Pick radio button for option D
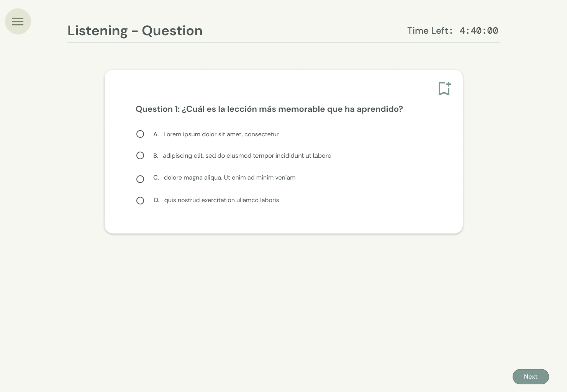The width and height of the screenshot is (567, 392). pos(140,201)
